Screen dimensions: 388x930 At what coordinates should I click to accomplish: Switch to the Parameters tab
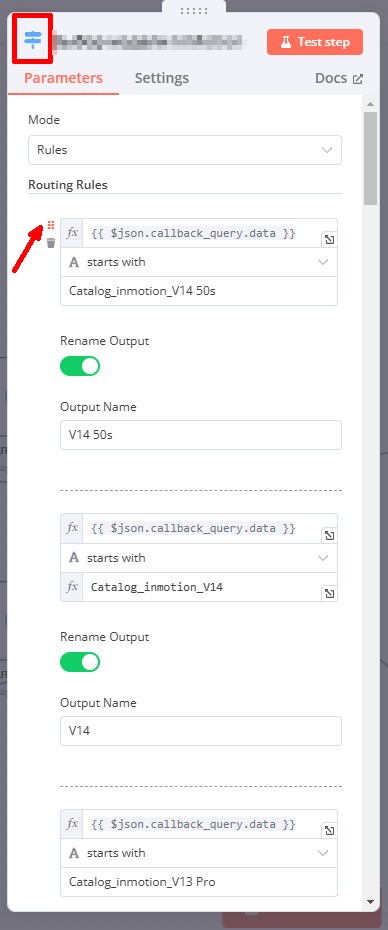click(x=63, y=78)
